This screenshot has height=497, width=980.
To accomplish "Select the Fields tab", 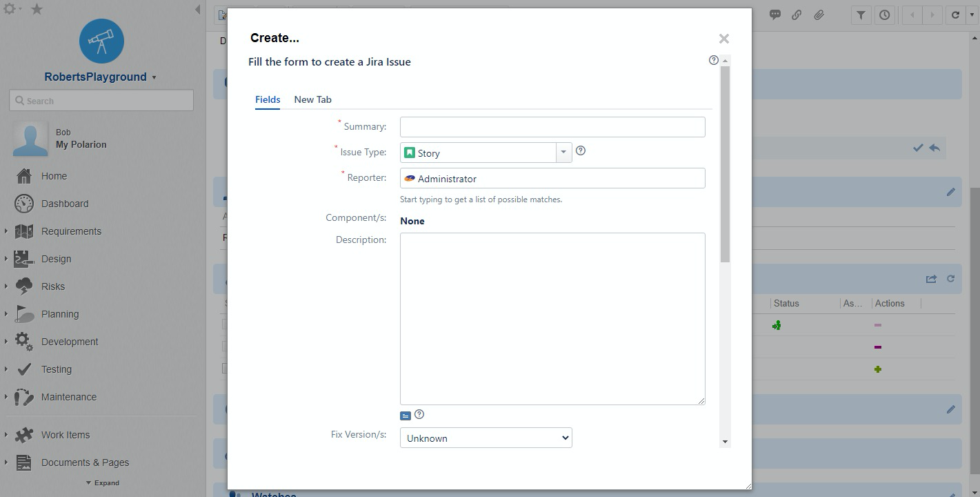I will coord(268,99).
